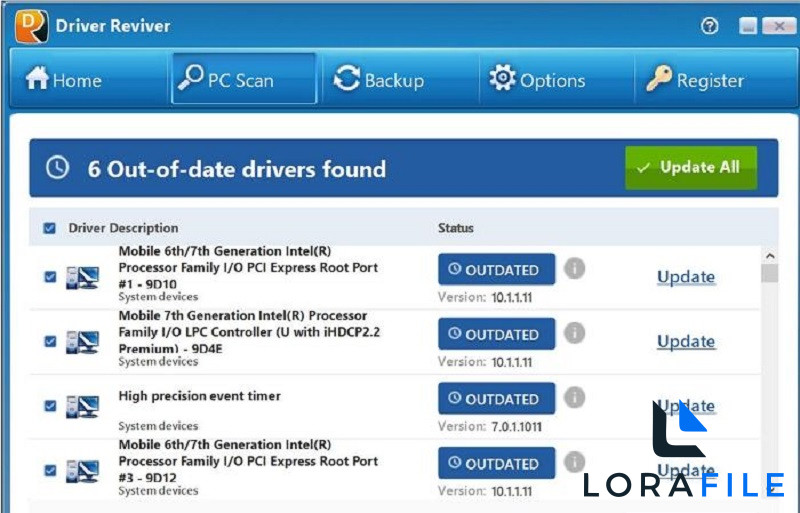Click the scrollbar up arrow
Screen dimensions: 800x513
tap(770, 255)
